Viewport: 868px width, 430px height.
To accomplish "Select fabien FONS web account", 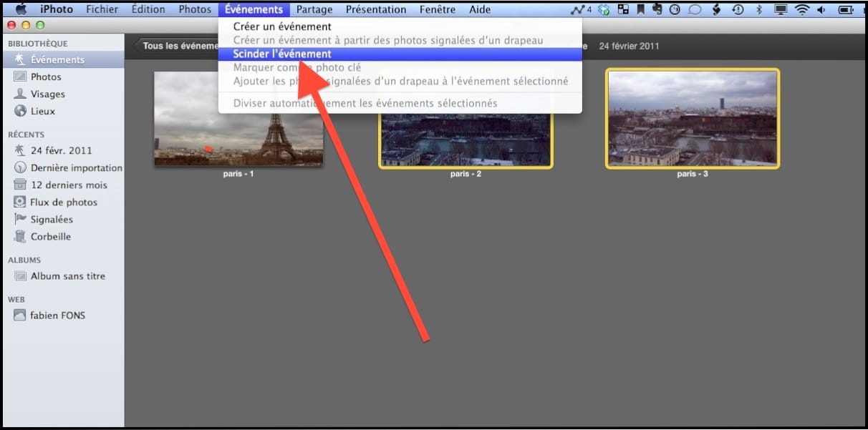I will 64,315.
